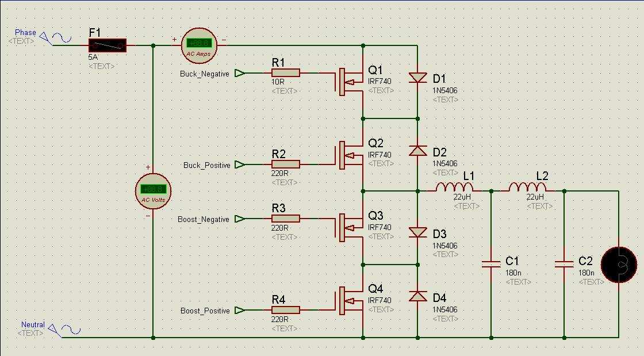Select the AC Volts voltmeter
This screenshot has height=356, width=644.
153,191
